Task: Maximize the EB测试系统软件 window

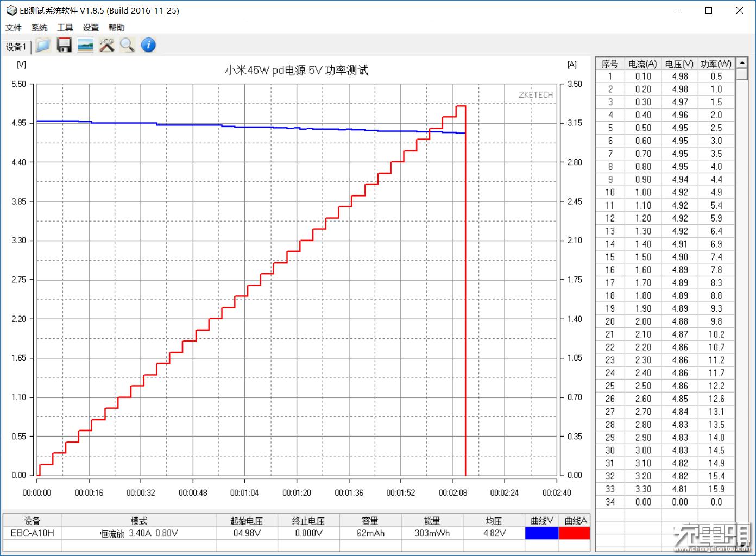Action: tap(709, 10)
